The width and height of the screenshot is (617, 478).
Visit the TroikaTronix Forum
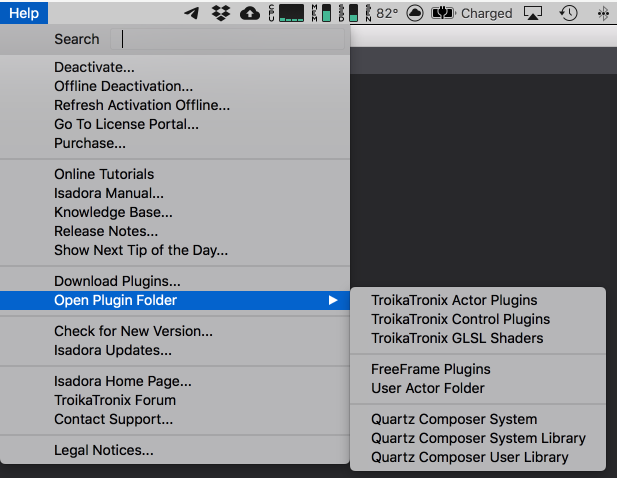click(175, 400)
